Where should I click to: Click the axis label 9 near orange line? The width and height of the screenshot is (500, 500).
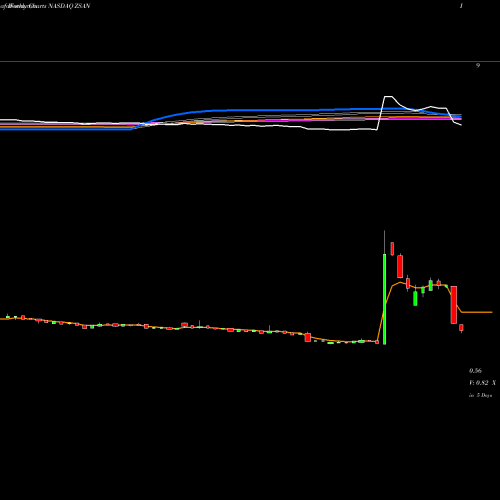(478, 66)
